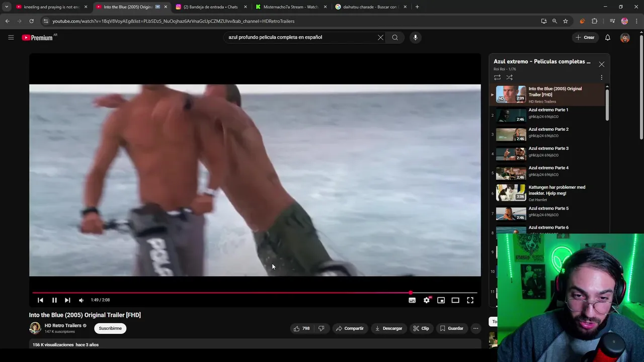Seek on the red progress bar

click(x=255, y=293)
